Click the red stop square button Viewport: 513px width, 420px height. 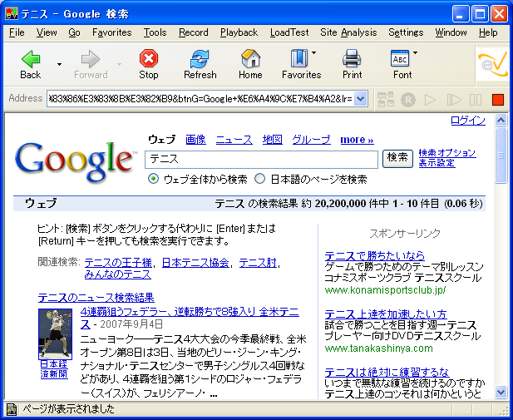498,100
